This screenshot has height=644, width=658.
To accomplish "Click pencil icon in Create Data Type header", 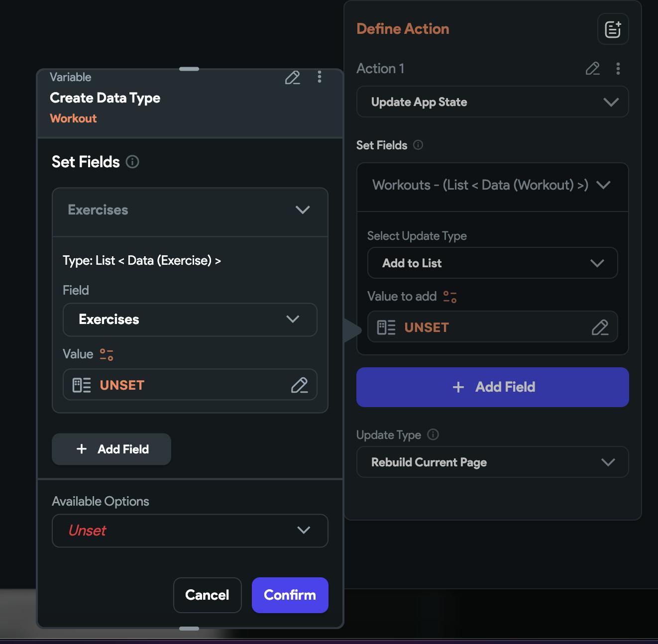I will pos(292,78).
